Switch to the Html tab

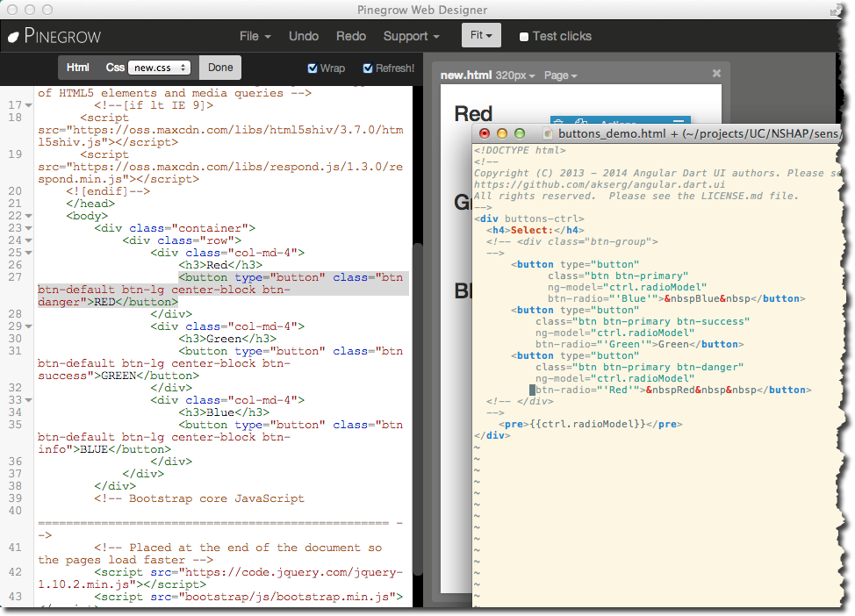point(77,68)
